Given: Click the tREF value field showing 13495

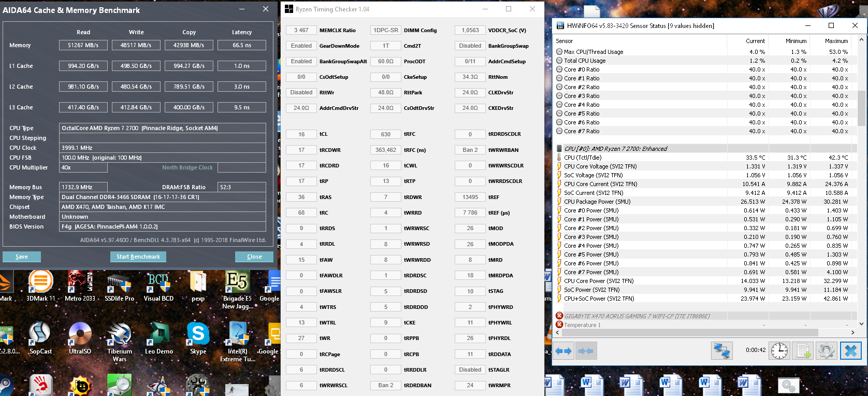Looking at the screenshot, I should click(470, 197).
